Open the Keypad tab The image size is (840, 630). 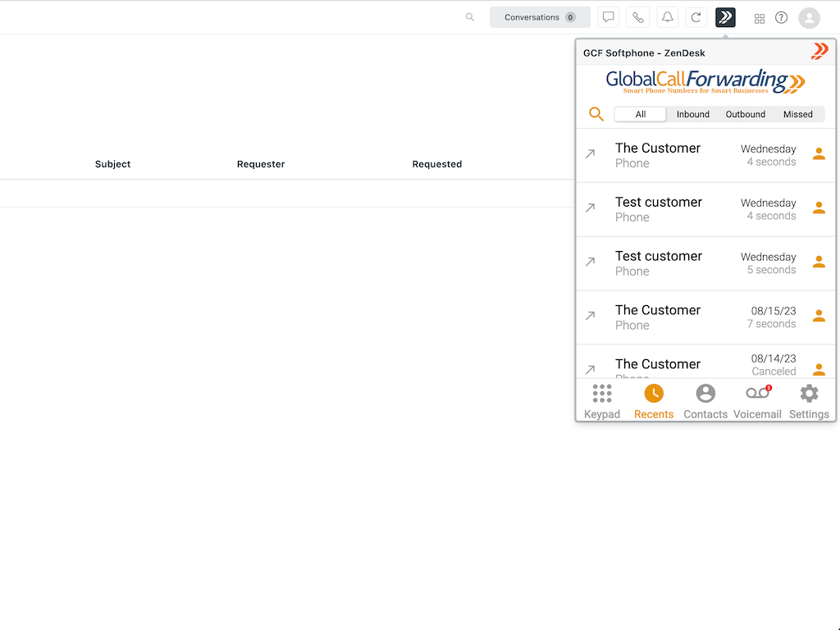tap(602, 401)
